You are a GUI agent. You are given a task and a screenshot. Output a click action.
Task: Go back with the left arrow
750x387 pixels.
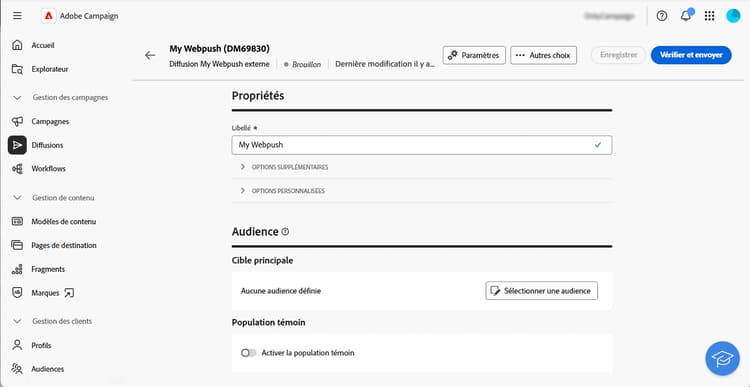click(150, 55)
